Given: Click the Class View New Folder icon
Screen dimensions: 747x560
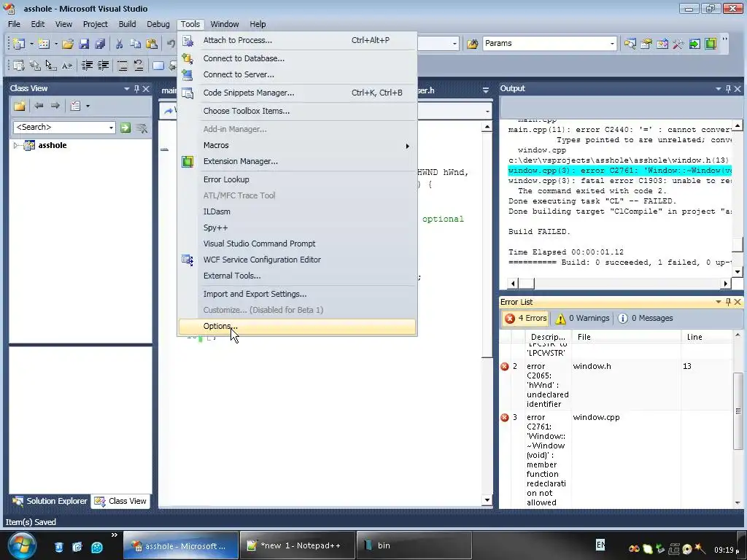Looking at the screenshot, I should pos(20,106).
